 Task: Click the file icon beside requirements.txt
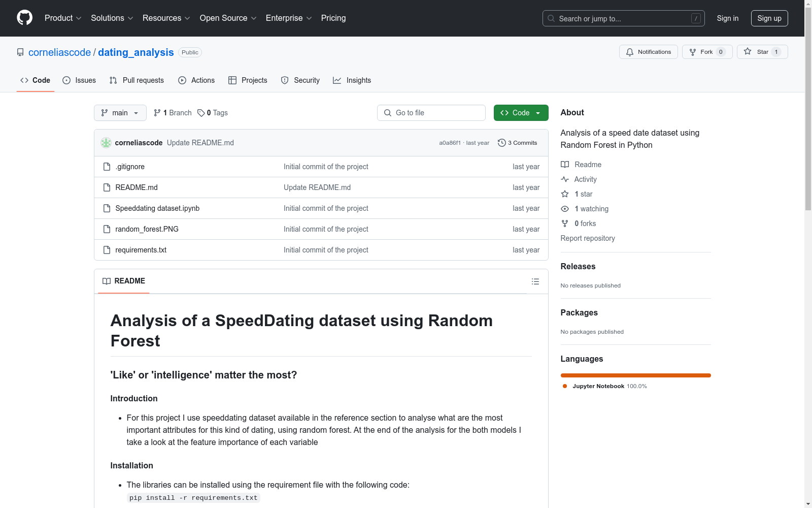tap(107, 250)
